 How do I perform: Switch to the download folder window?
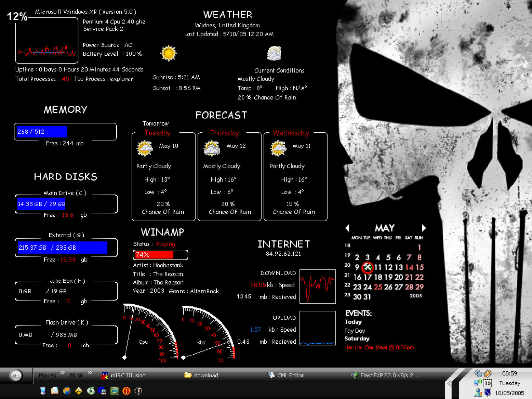point(201,375)
